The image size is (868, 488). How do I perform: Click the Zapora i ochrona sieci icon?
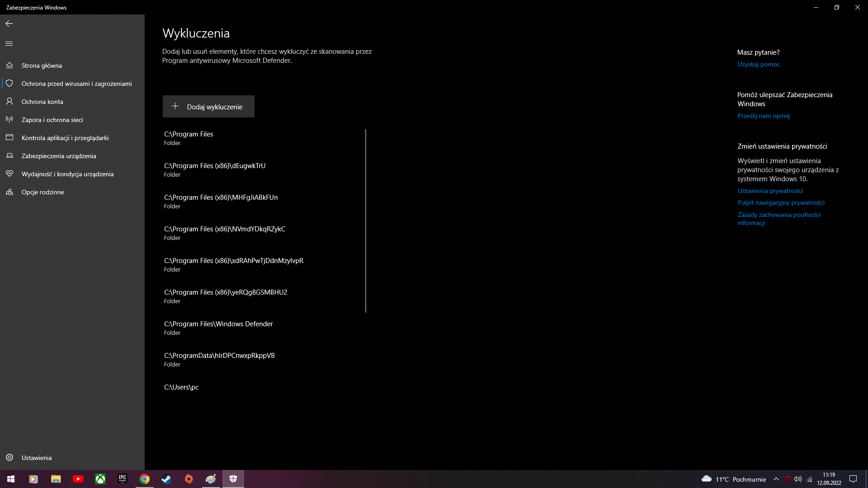[x=9, y=120]
